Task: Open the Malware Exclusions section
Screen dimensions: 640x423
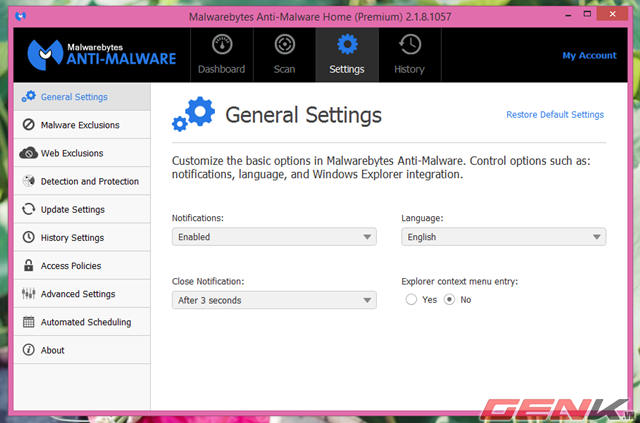Action: tap(82, 125)
